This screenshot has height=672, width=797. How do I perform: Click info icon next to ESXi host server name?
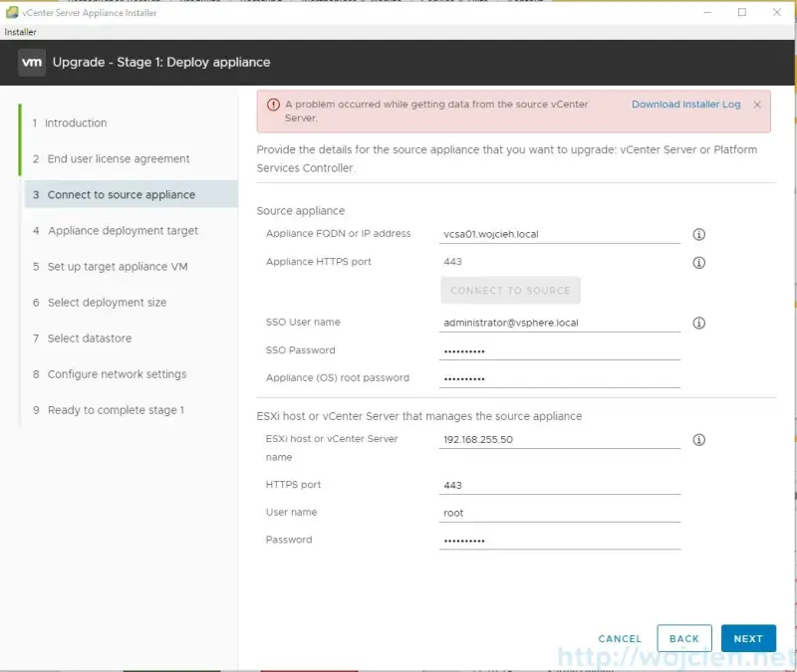698,439
